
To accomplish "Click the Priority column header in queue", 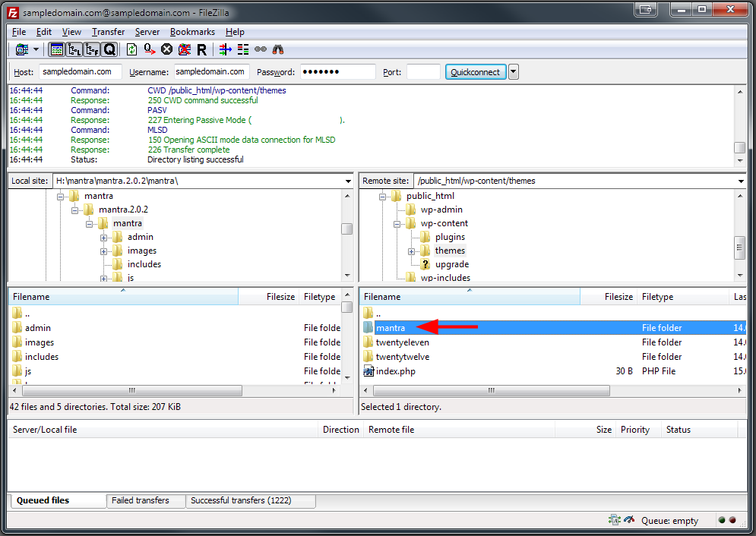I will pyautogui.click(x=638, y=430).
